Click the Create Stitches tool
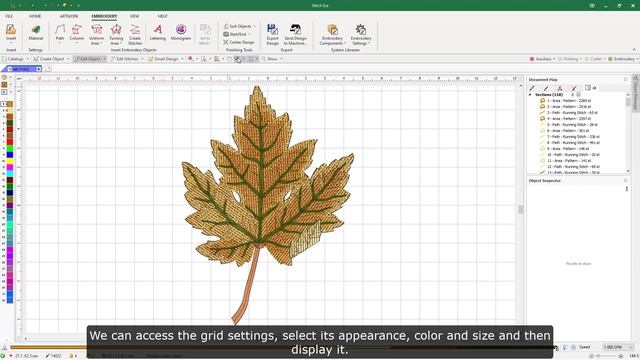 click(135, 34)
